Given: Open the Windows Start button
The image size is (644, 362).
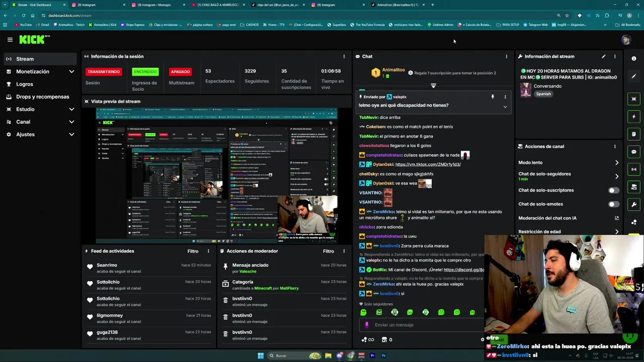Looking at the screenshot, I should point(261,355).
